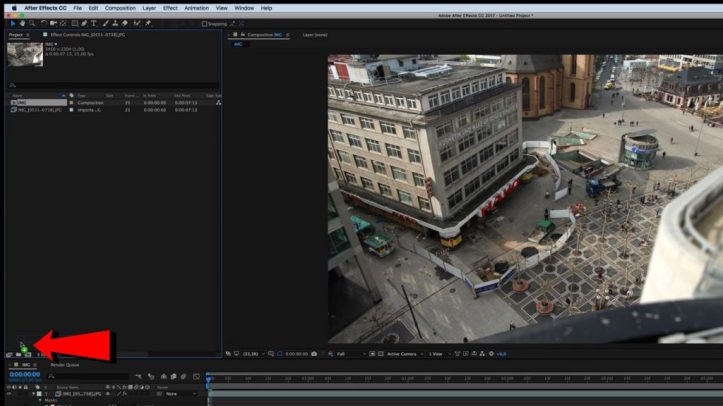Click the timeline current-time indicator
Screen dimensions: 723x406
point(208,378)
